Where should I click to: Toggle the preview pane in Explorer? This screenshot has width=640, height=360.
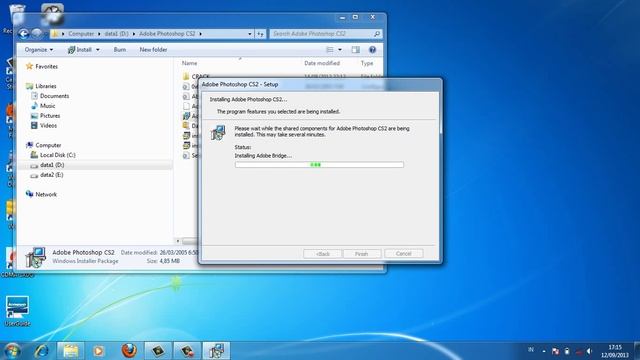(x=356, y=50)
